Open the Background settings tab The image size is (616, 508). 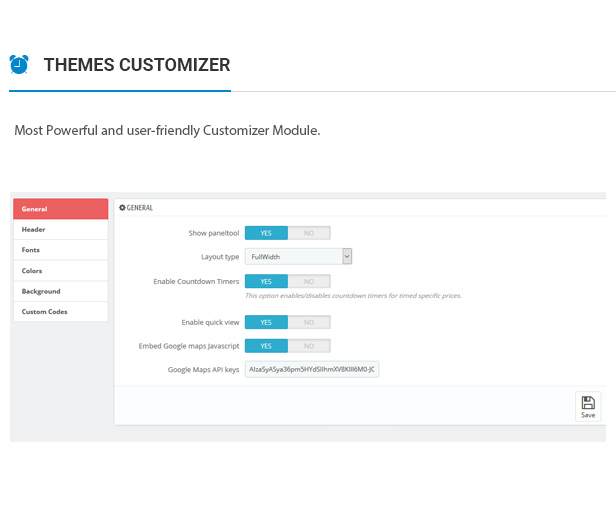point(60,291)
